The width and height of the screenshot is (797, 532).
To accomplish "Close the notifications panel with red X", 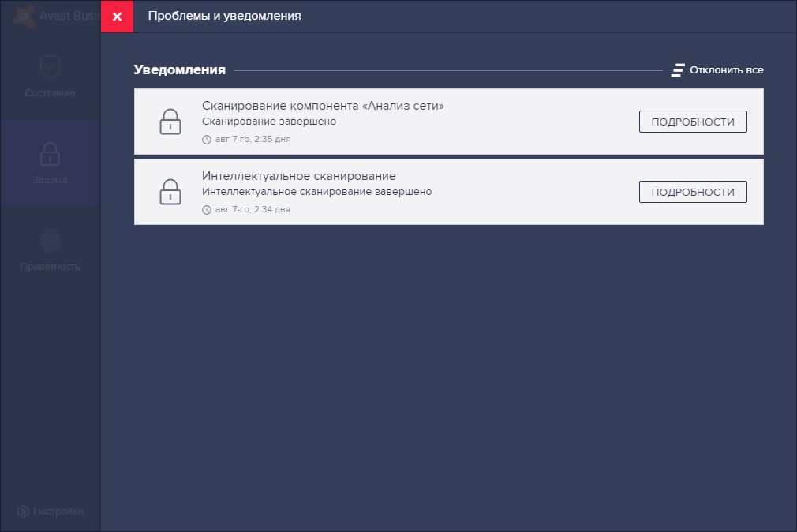I will tap(117, 17).
